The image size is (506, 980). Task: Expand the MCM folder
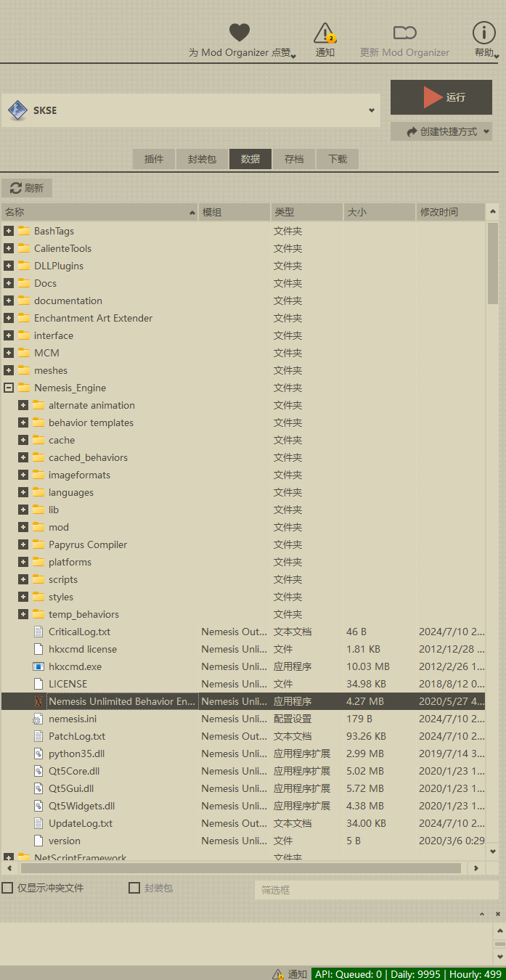click(x=9, y=353)
